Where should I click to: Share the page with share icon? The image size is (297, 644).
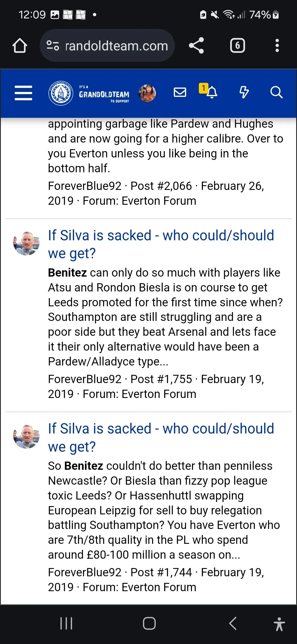point(196,46)
